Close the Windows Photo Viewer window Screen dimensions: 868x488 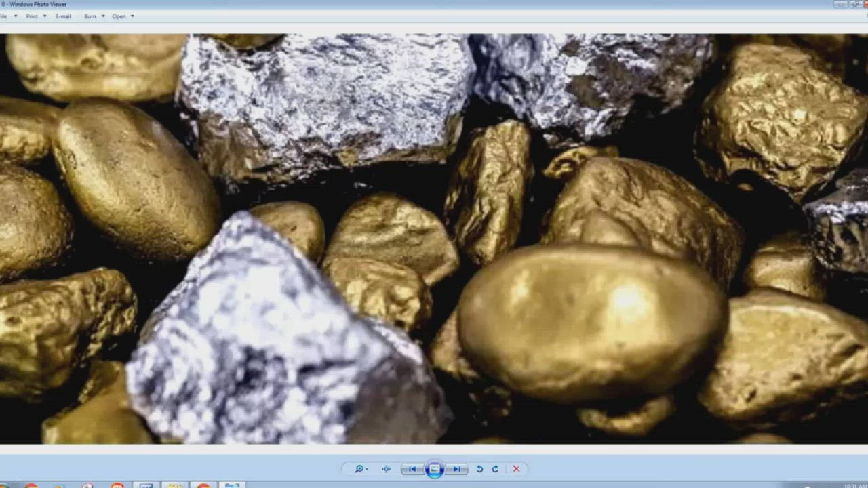(865, 4)
